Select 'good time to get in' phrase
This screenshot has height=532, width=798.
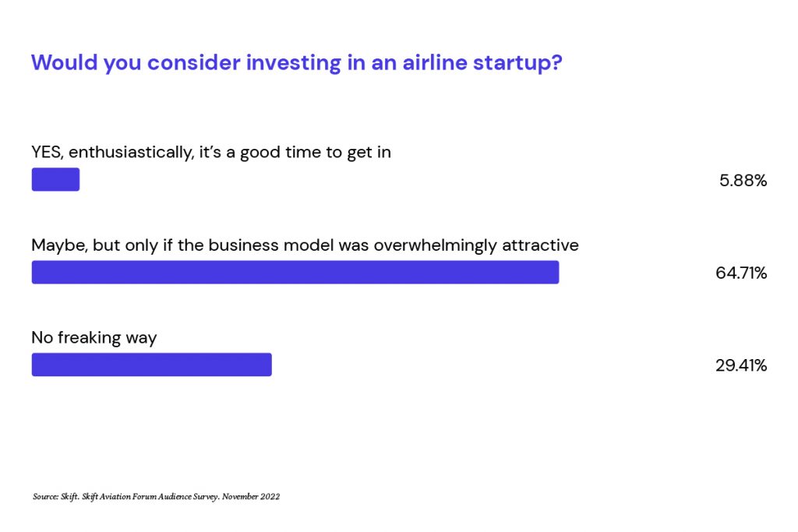316,153
